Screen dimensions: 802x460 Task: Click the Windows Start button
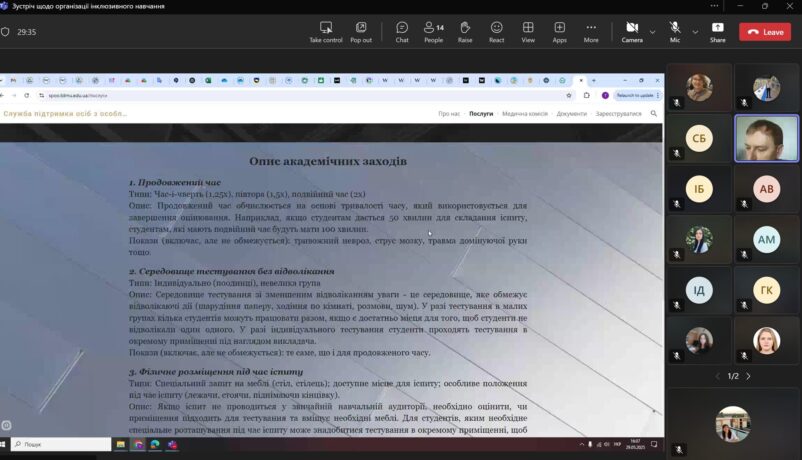pos(5,444)
